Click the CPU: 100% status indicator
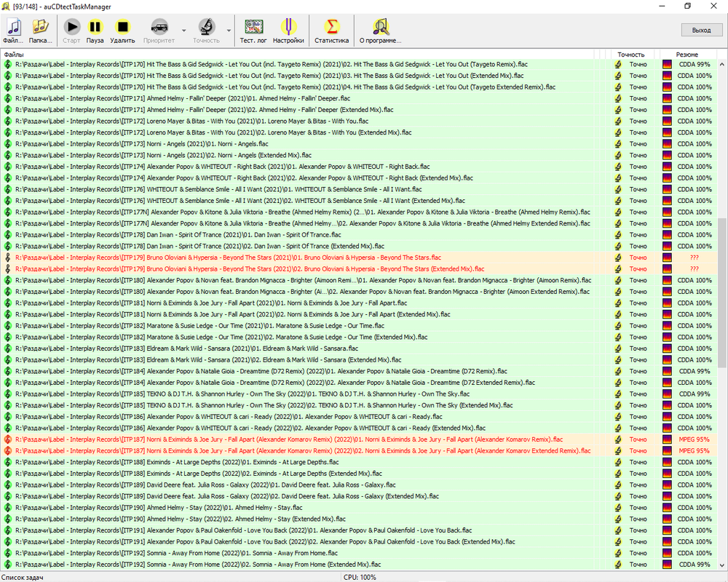 (360, 578)
